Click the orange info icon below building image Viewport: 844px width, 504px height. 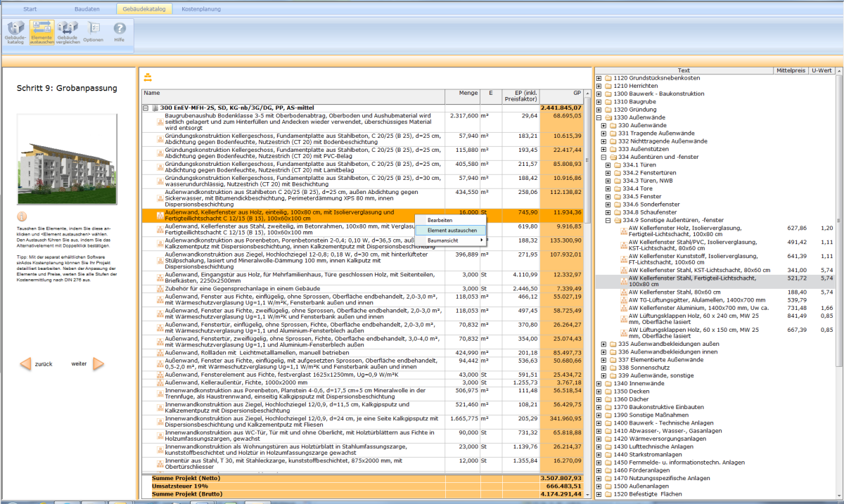pyautogui.click(x=22, y=217)
